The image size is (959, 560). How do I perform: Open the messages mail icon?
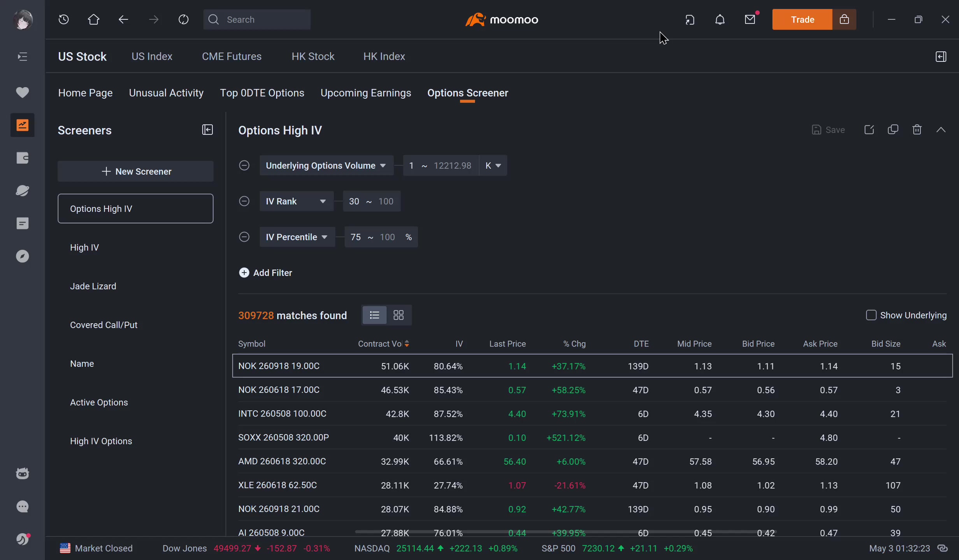(x=750, y=19)
